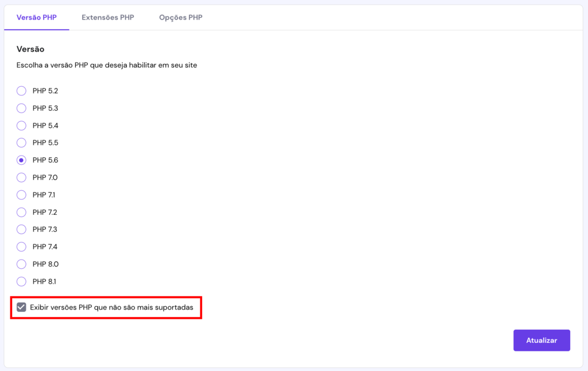Screen dimensions: 588x371
Task: Uncheck exibir versões PHP não suportadas
Action: (x=21, y=306)
